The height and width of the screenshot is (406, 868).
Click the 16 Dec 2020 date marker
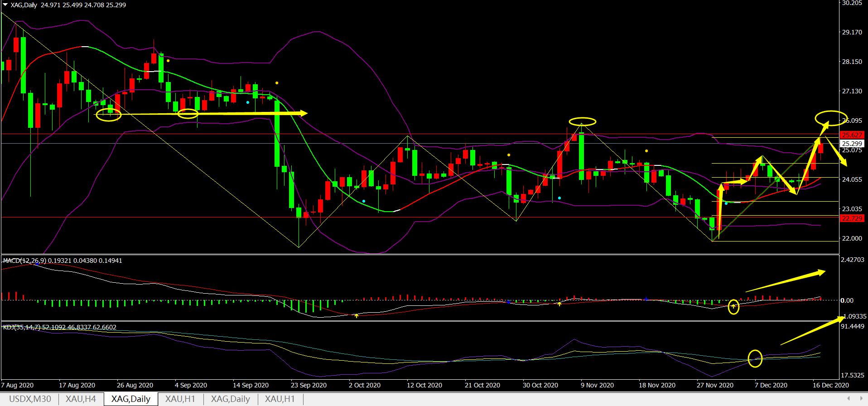[x=830, y=385]
